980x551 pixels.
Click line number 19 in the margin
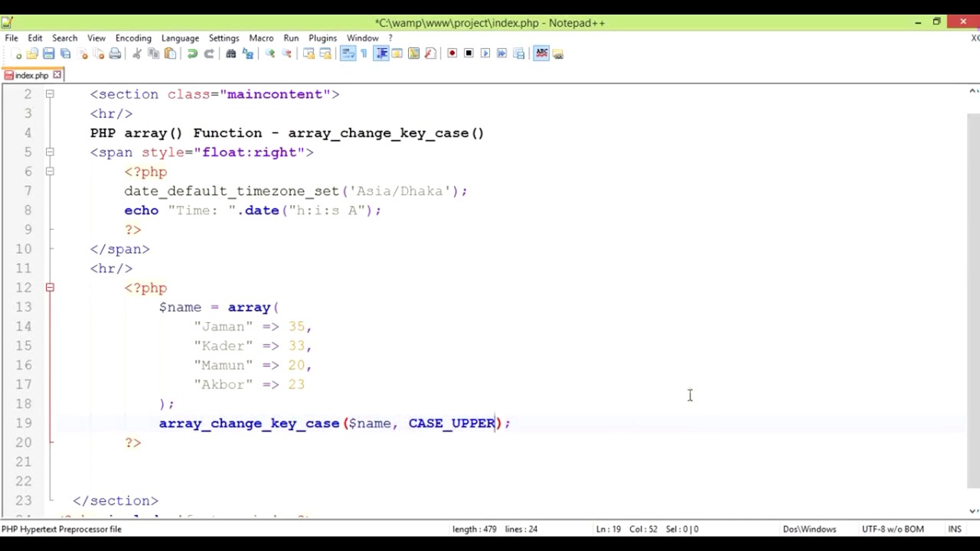[x=23, y=423]
